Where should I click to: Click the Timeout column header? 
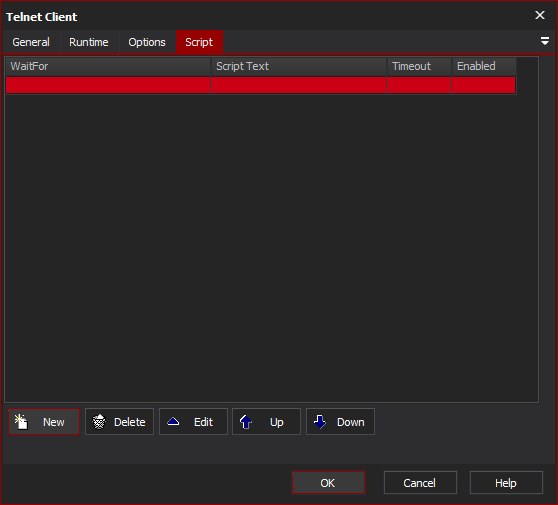[419, 66]
